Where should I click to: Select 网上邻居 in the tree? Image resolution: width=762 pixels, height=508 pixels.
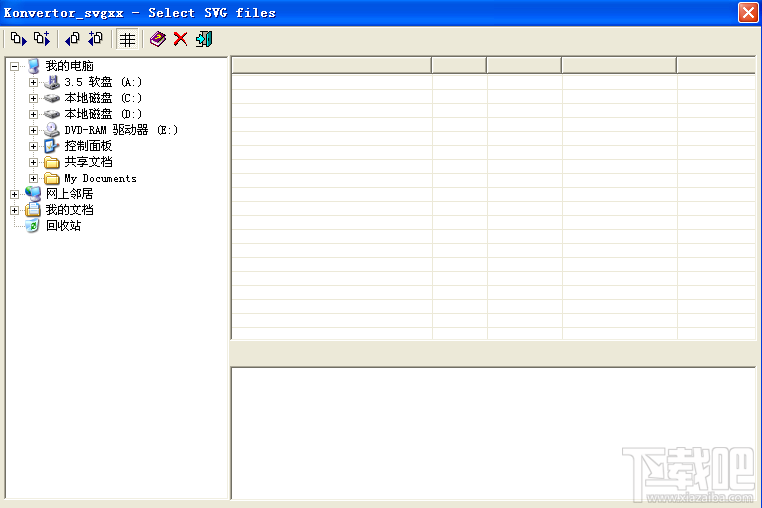tap(69, 194)
